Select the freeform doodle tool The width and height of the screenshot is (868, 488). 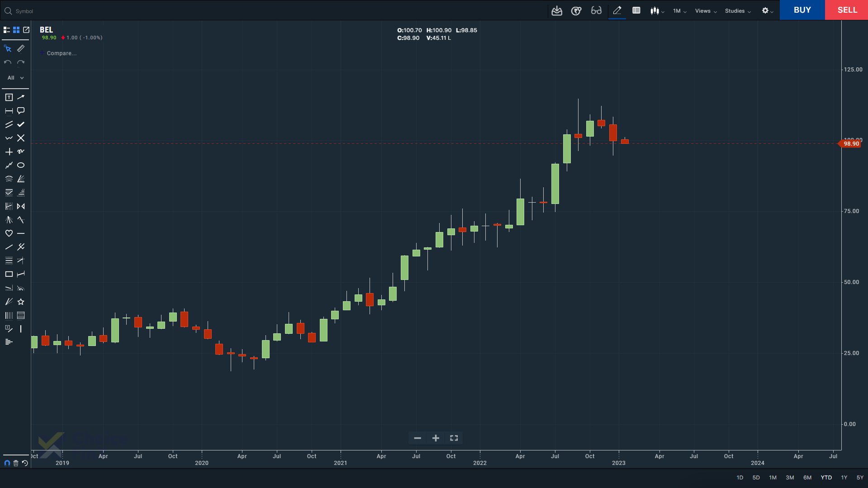[21, 152]
